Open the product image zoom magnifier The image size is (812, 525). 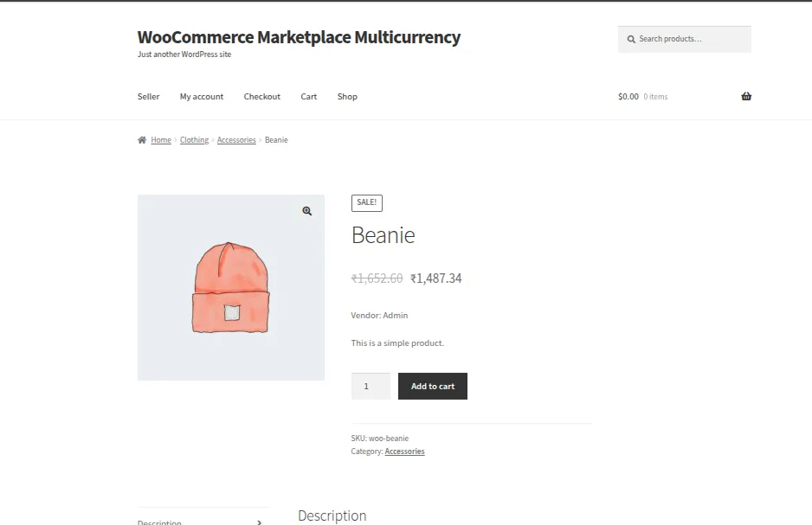coord(306,210)
